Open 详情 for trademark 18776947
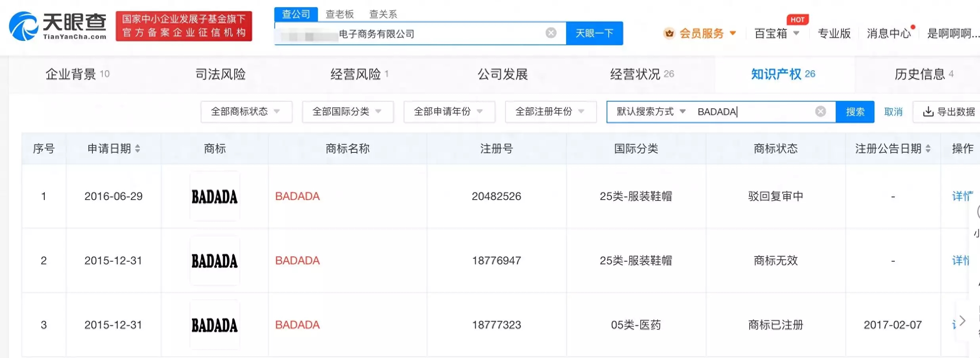This screenshot has height=358, width=980. pyautogui.click(x=960, y=260)
